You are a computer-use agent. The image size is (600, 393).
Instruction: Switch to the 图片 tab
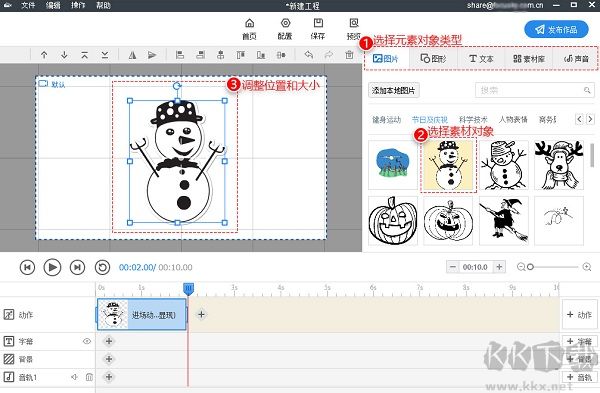click(386, 59)
